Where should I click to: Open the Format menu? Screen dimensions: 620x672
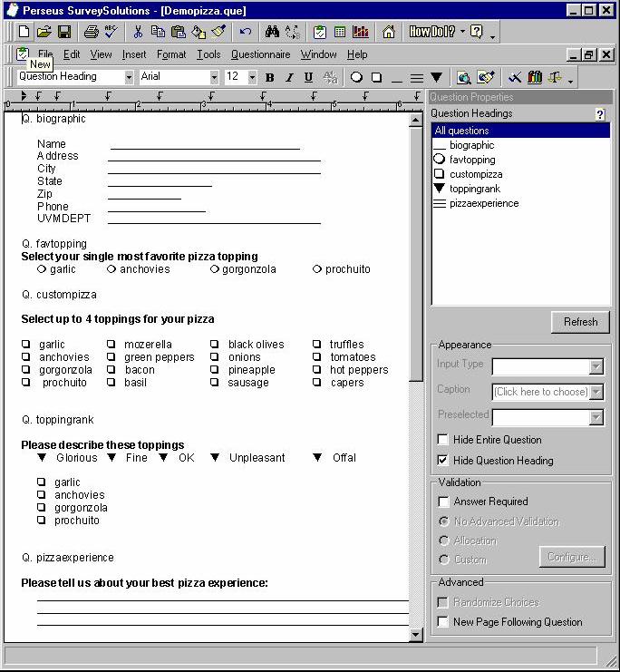click(x=171, y=54)
